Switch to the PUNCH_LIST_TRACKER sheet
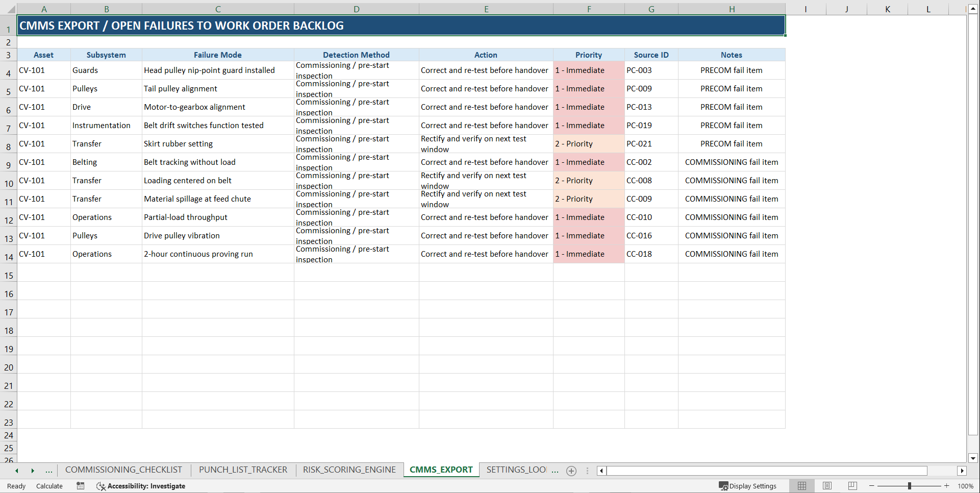 click(x=243, y=470)
